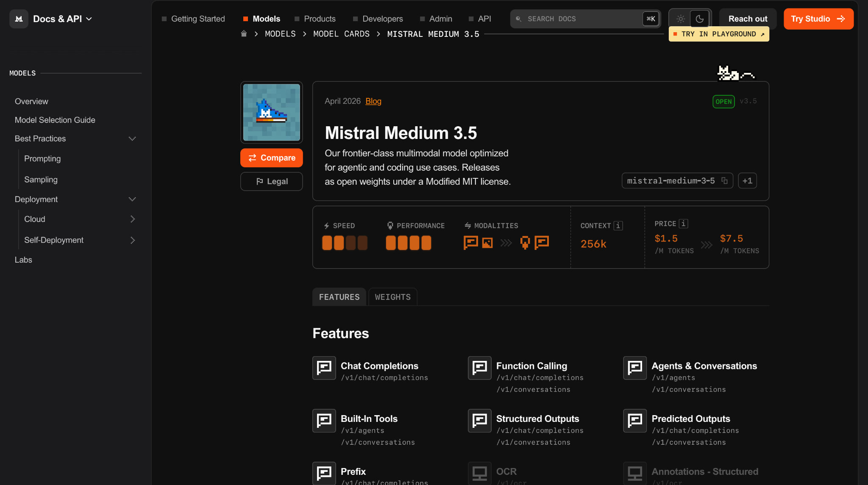Switch to dark theme moon toggle
Screen dimensions: 868x485
point(700,19)
